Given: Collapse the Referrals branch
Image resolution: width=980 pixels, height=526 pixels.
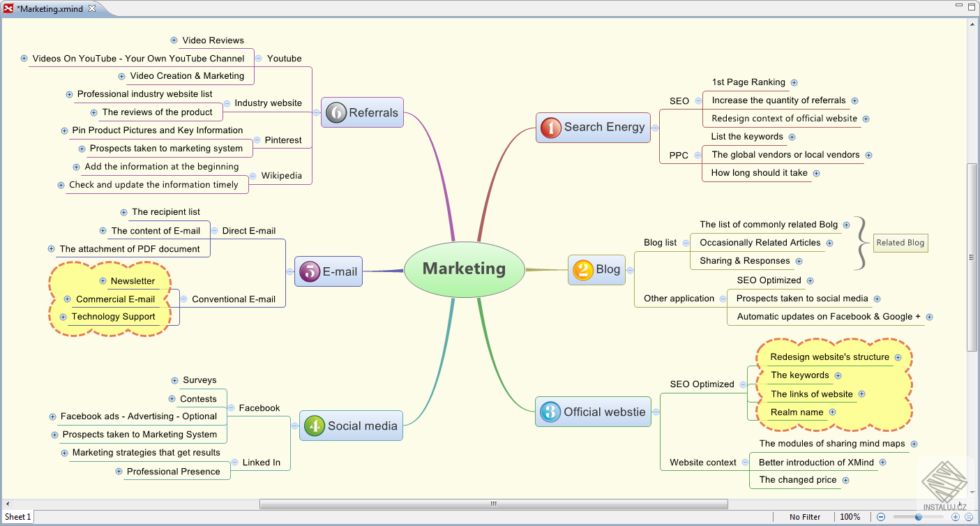Looking at the screenshot, I should (317, 112).
